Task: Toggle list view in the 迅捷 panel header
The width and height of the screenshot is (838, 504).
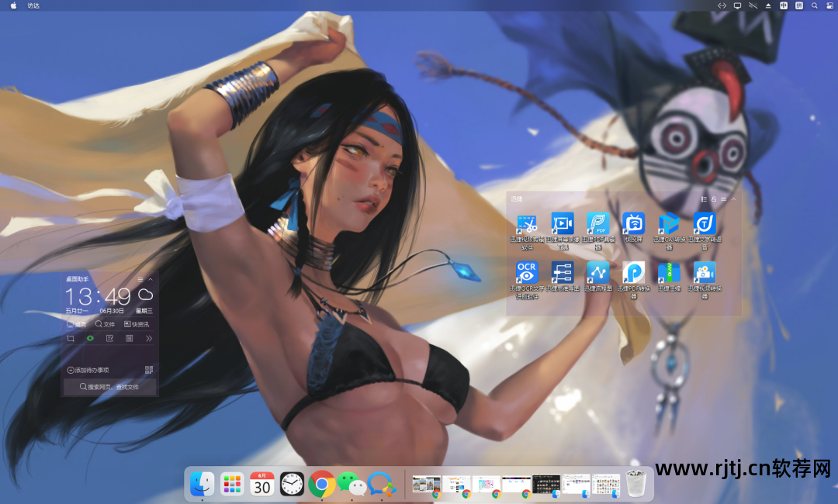Action: click(704, 199)
